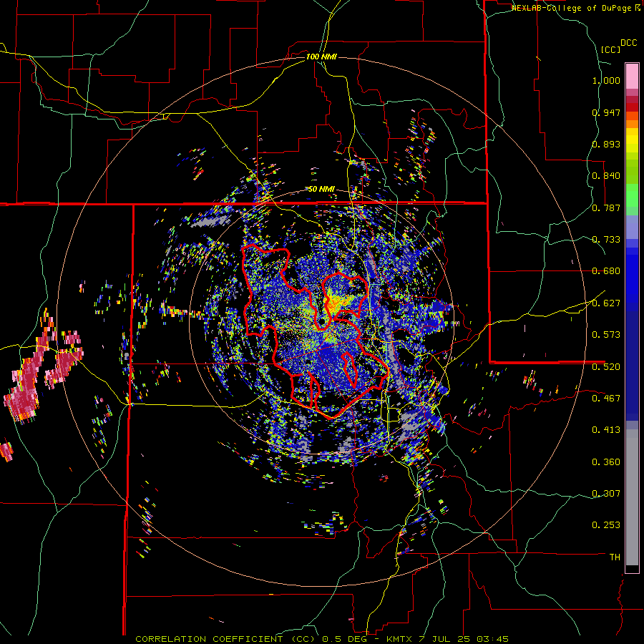Select the 0.520 scale value
The width and height of the screenshot is (644, 644).
(606, 367)
